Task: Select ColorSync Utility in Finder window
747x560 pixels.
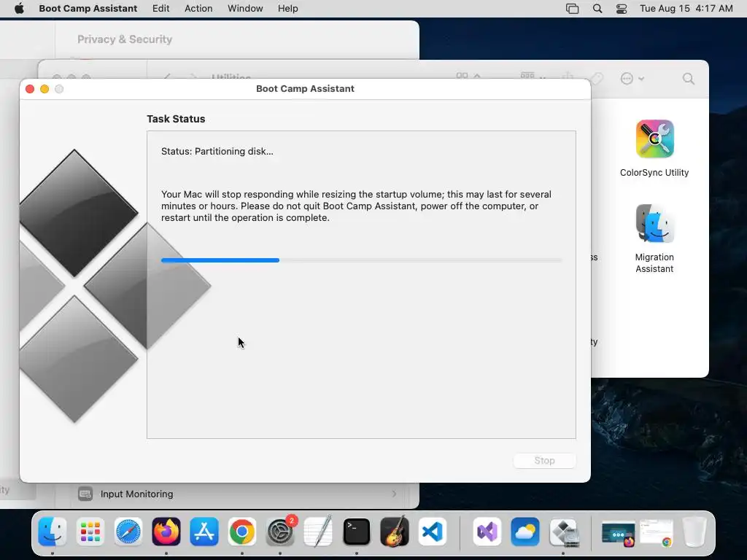Action: pos(654,149)
